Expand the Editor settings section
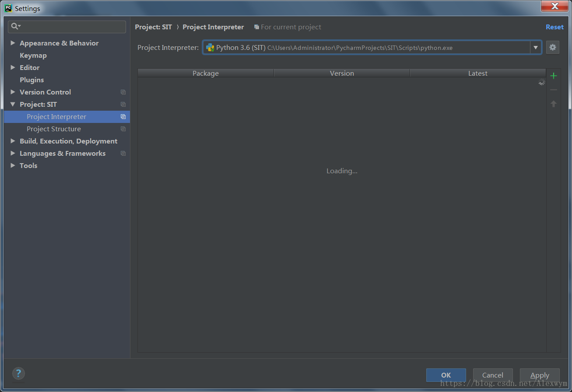The image size is (572, 392). point(13,67)
